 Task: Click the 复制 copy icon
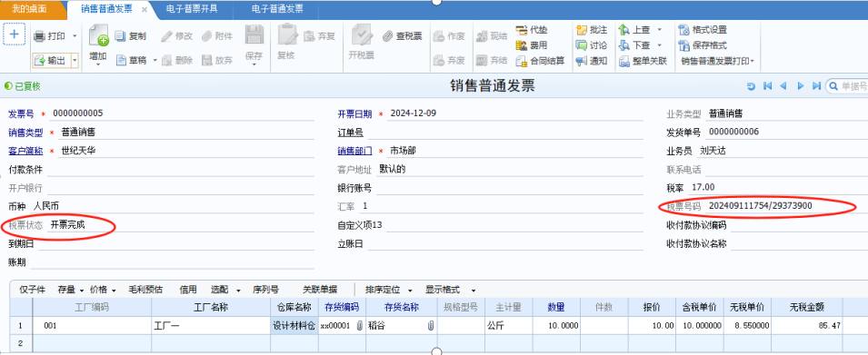coord(121,36)
